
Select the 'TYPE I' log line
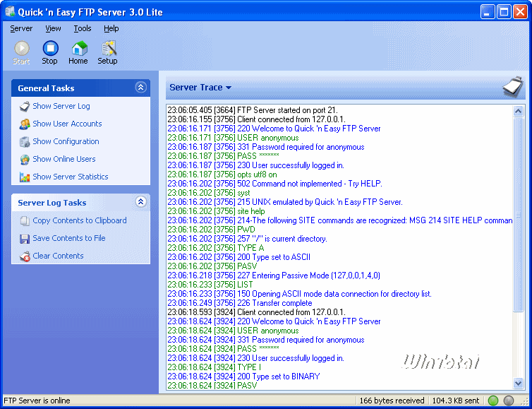[x=214, y=367]
